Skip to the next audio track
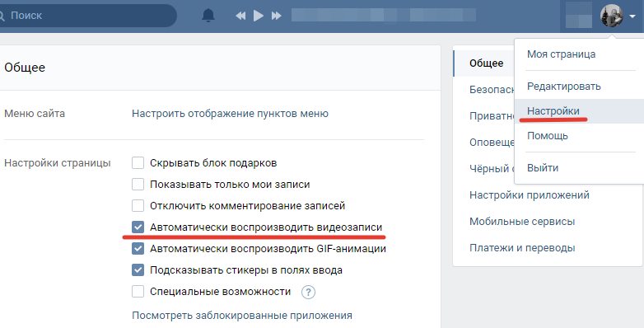Screen dimensions: 644x328 pos(277,16)
